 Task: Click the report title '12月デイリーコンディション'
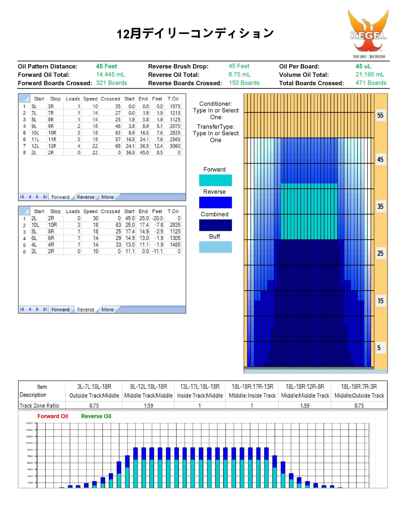(195, 33)
